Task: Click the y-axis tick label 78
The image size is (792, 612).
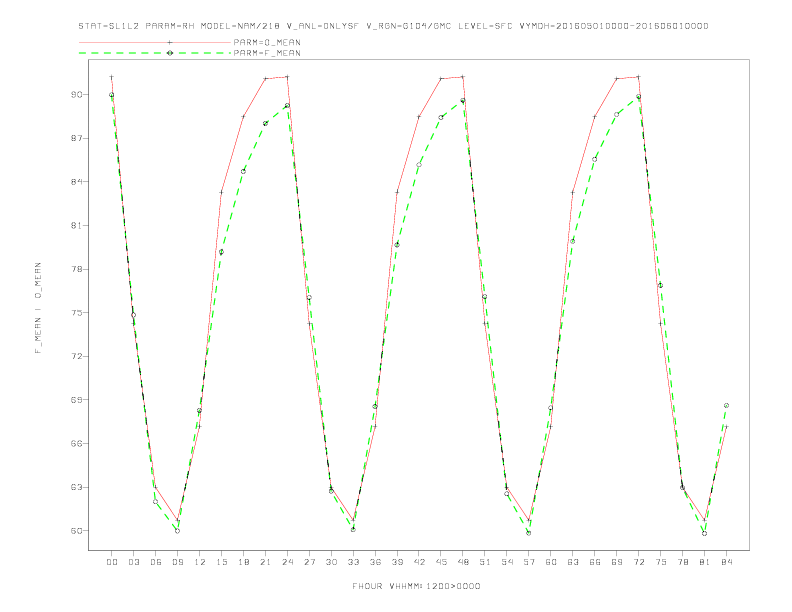Action: (x=77, y=269)
